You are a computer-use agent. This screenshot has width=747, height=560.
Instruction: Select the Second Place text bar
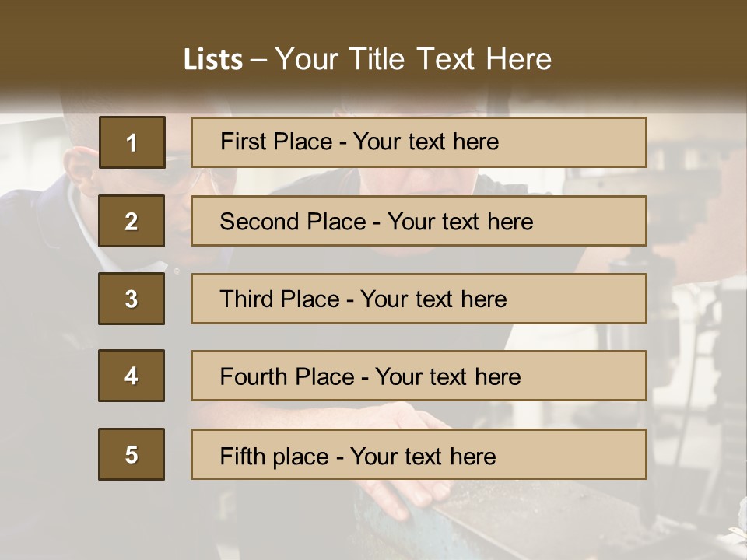[419, 221]
